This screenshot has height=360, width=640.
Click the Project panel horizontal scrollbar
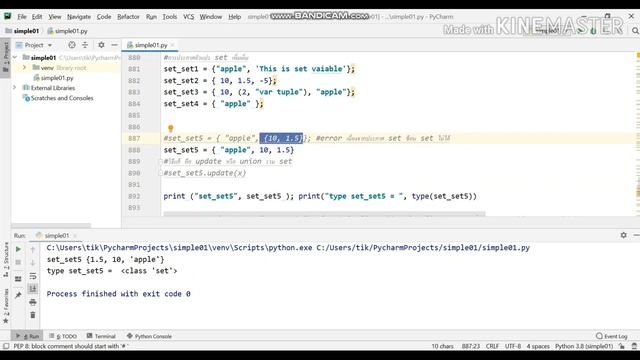point(51,225)
